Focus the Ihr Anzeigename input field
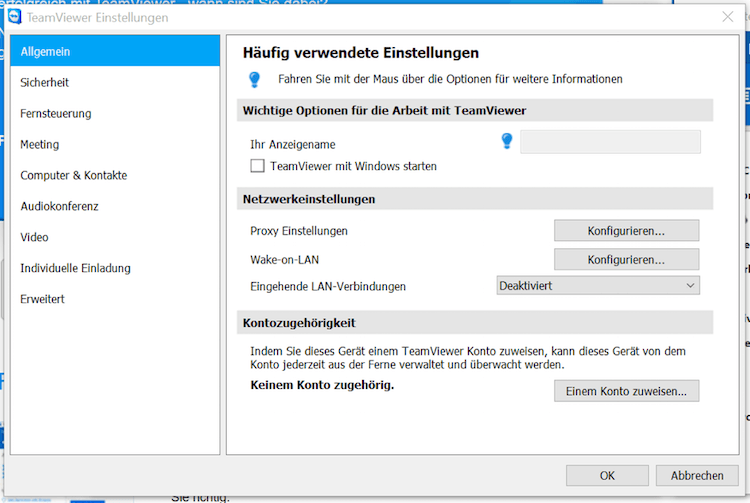Image resolution: width=750 pixels, height=503 pixels. tap(610, 142)
